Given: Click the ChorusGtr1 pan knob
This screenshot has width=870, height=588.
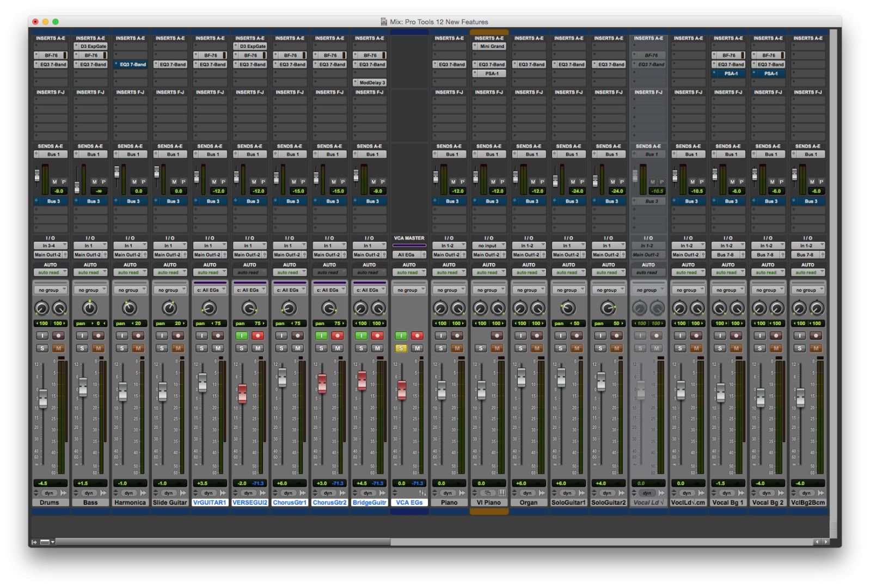Looking at the screenshot, I should pyautogui.click(x=289, y=308).
